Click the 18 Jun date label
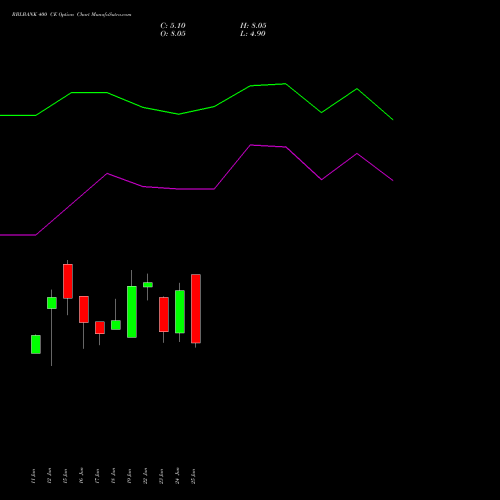Screen dimensions: 500x500 (113, 476)
